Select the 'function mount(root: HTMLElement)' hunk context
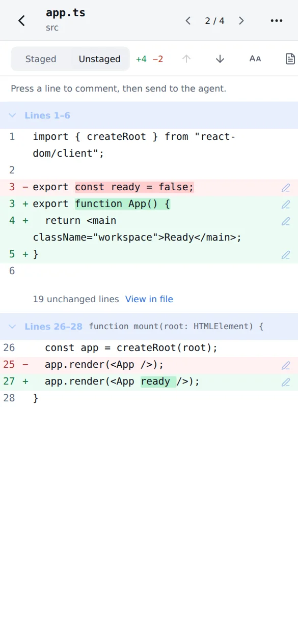 point(176,327)
